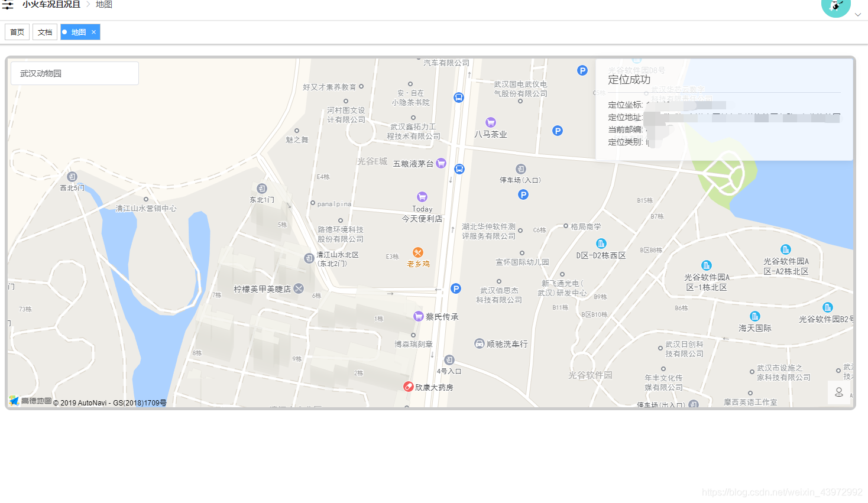868x503 pixels.
Task: Click the AutoNavi copyright text
Action: point(110,403)
